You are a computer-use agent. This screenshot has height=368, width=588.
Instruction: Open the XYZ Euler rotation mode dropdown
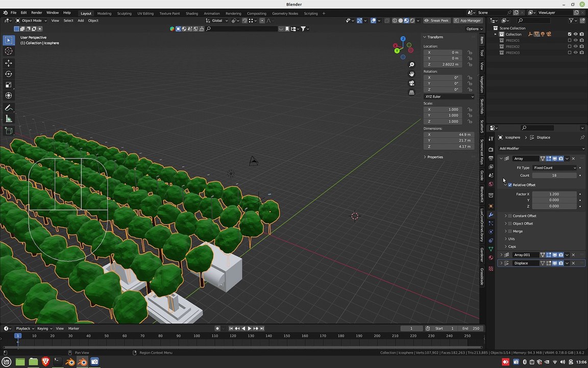[449, 97]
